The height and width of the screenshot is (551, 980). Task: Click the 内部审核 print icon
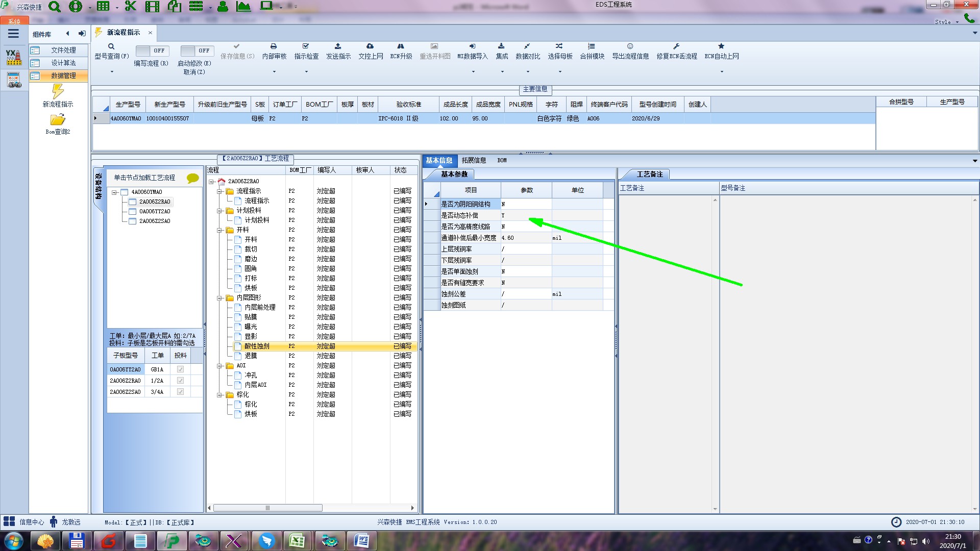[x=274, y=46]
